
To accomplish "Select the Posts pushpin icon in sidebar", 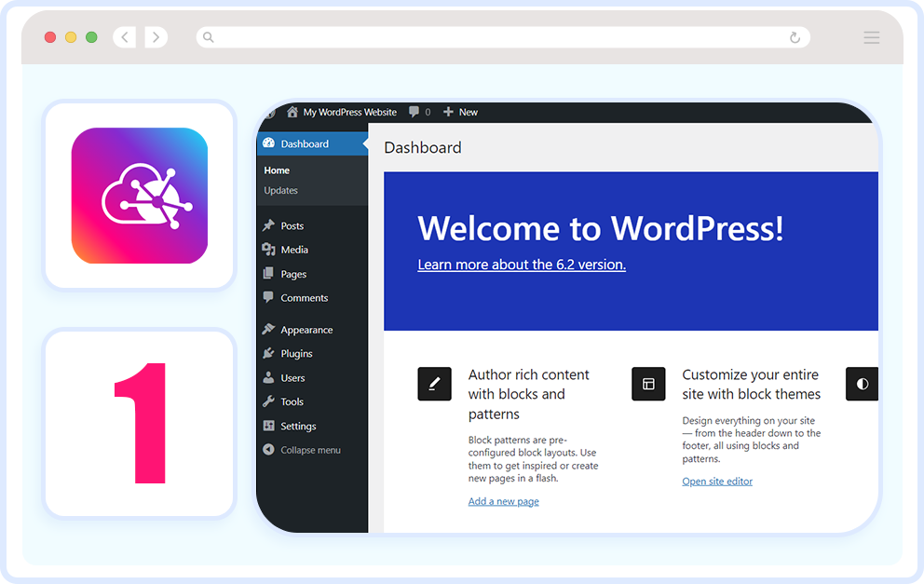I will (x=268, y=225).
